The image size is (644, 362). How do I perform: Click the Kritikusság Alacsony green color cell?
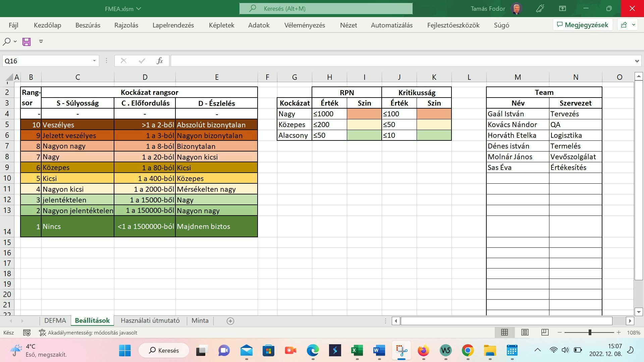point(434,135)
